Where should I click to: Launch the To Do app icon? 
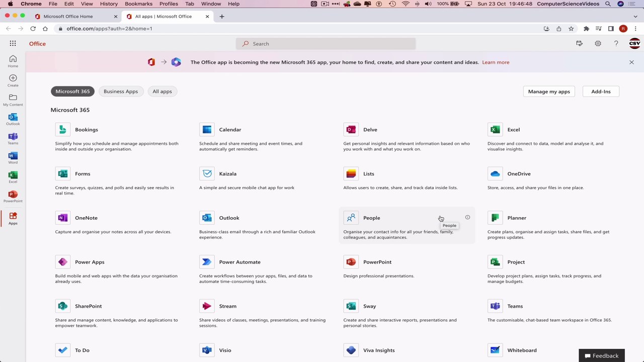[62, 350]
